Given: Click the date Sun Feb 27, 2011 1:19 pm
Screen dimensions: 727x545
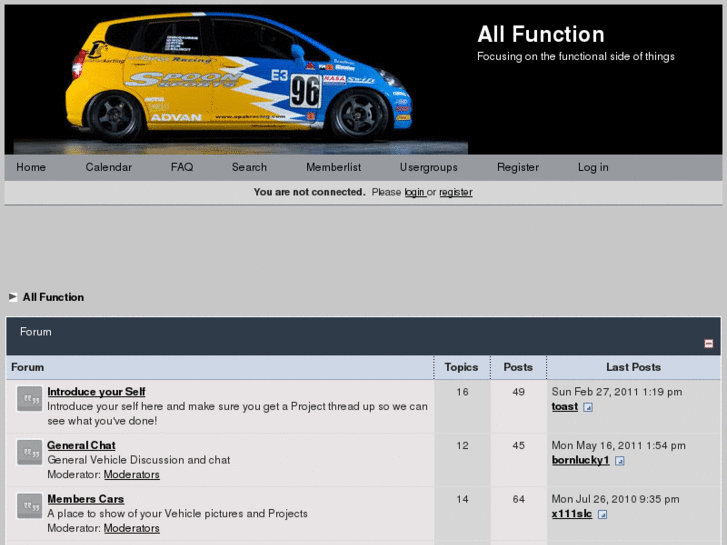Looking at the screenshot, I should [617, 392].
